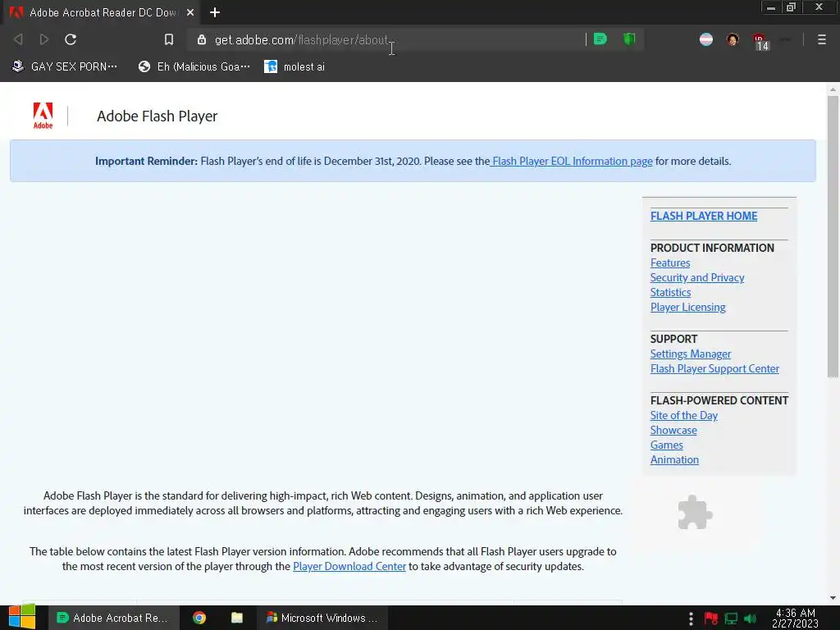Open the Windows Start button
Image resolution: width=840 pixels, height=630 pixels.
(22, 618)
